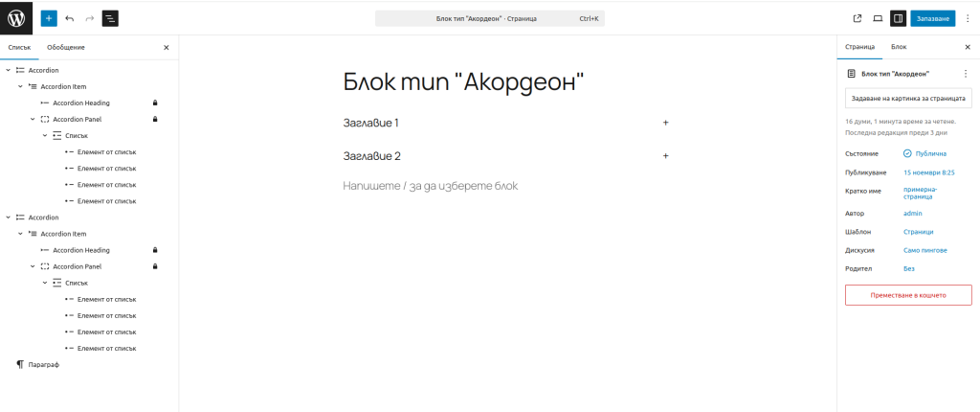Click the device preview laptop icon
Image resolution: width=980 pixels, height=412 pixels.
click(x=877, y=18)
